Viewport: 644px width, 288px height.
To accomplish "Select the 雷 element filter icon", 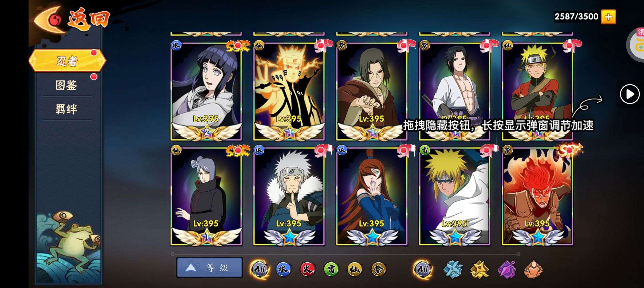I will (x=331, y=269).
